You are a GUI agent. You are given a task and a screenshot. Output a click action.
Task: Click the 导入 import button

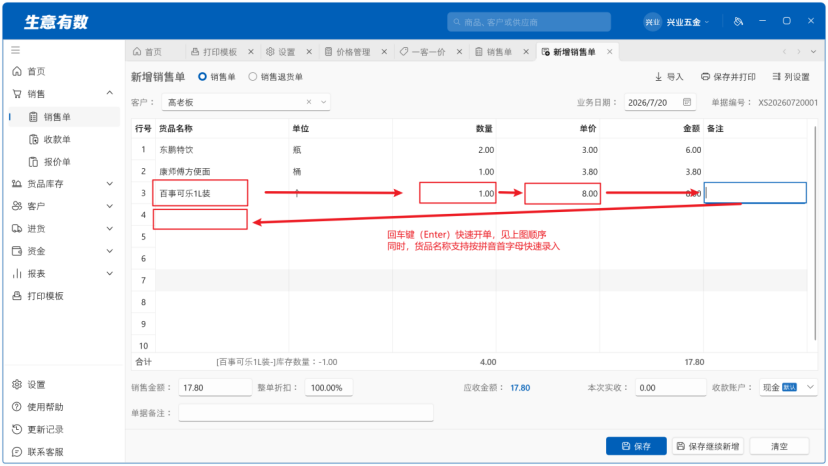[x=669, y=77]
